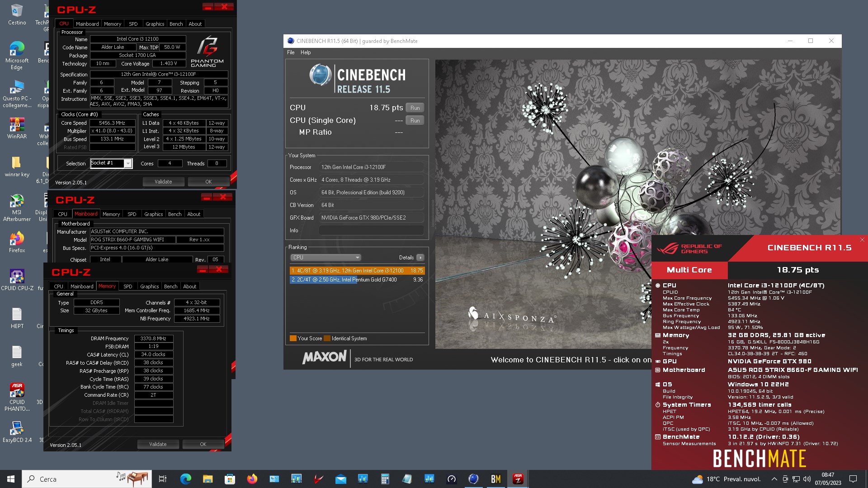The width and height of the screenshot is (868, 488).
Task: Open the geek text file icon
Action: tap(17, 356)
